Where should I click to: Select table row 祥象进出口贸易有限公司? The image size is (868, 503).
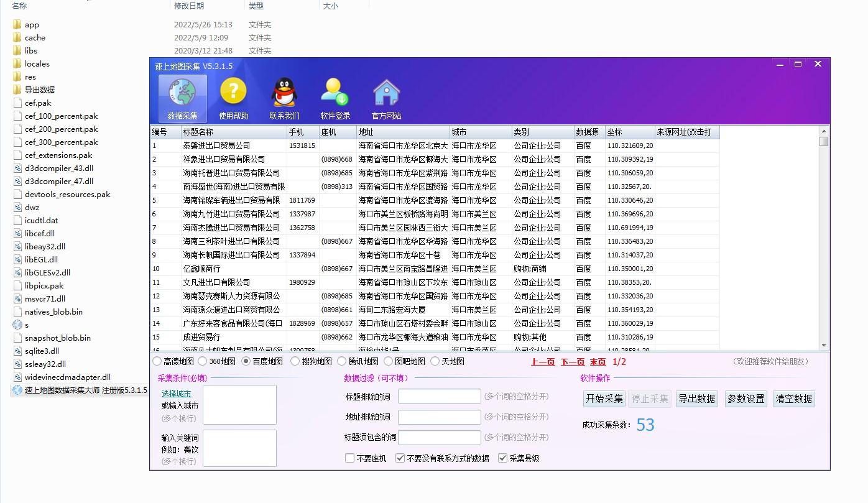click(435, 159)
